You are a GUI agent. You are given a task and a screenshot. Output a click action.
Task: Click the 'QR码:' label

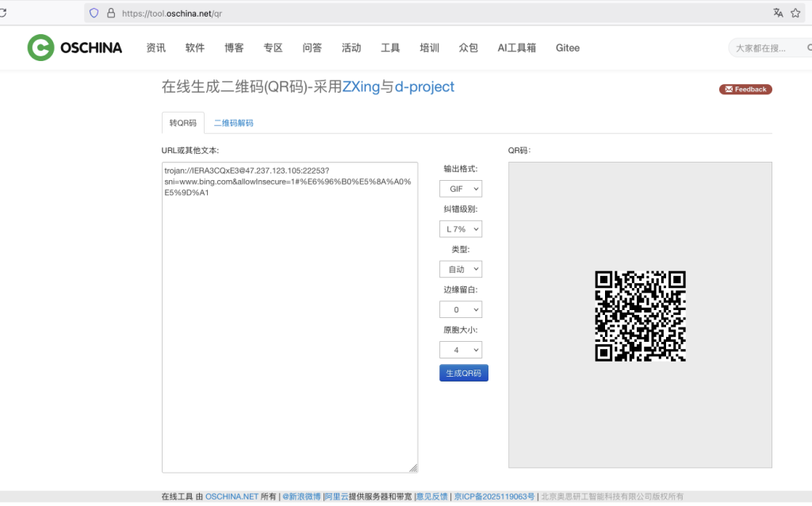click(519, 150)
